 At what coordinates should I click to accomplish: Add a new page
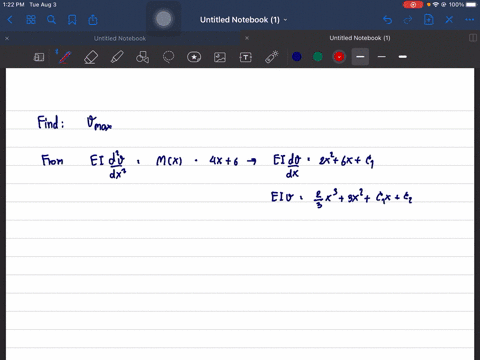(x=429, y=20)
